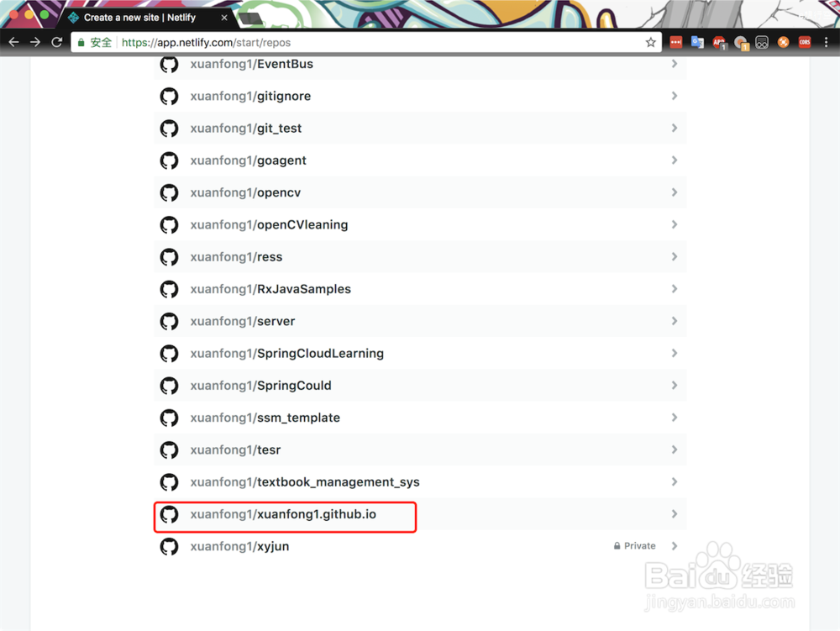Viewport: 840px width, 631px height.
Task: Click GitHub icon beside ress repo
Action: coord(170,257)
